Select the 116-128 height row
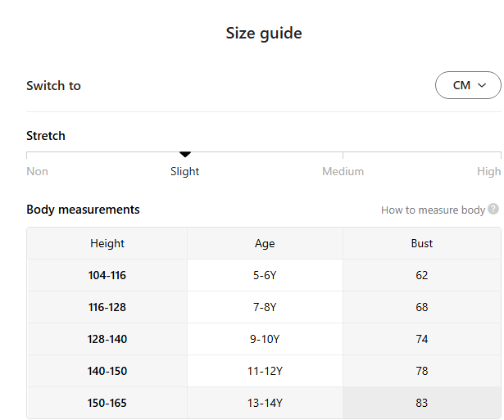 107,307
